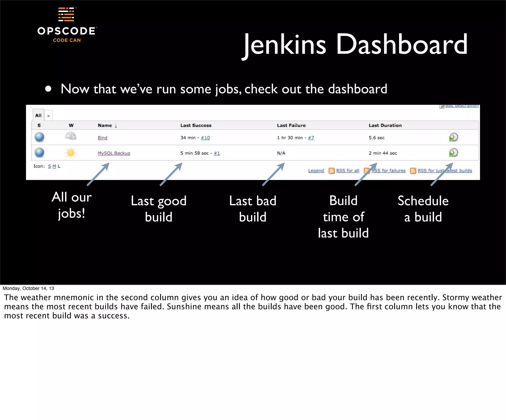Click the Opscode logo
Screen dimensions: 506x420
[x=67, y=25]
